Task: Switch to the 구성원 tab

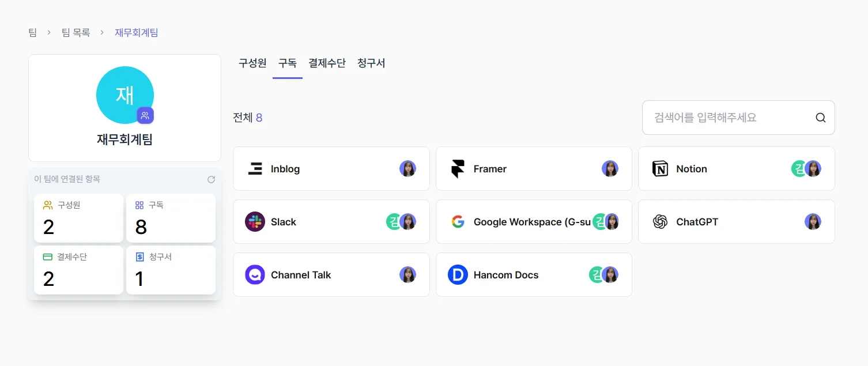Action: (252, 63)
